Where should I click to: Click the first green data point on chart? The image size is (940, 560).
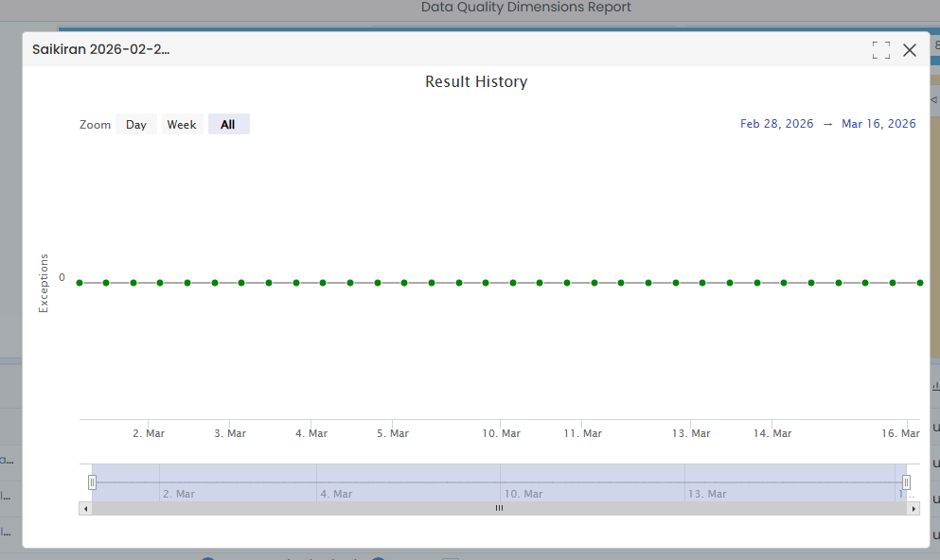click(x=80, y=283)
